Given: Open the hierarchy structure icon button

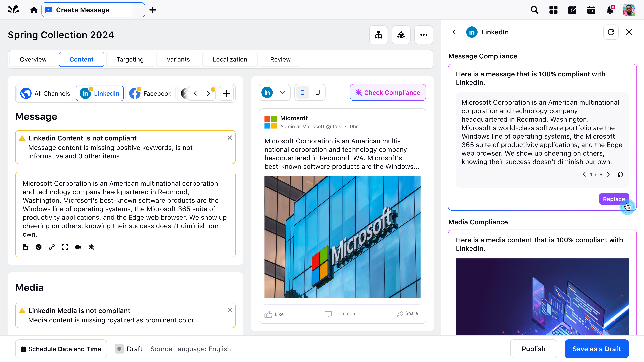Looking at the screenshot, I should [x=378, y=35].
